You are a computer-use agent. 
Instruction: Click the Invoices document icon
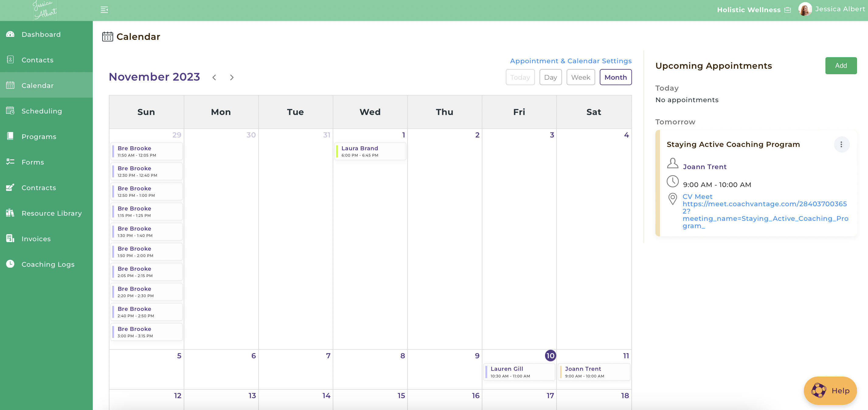(10, 238)
